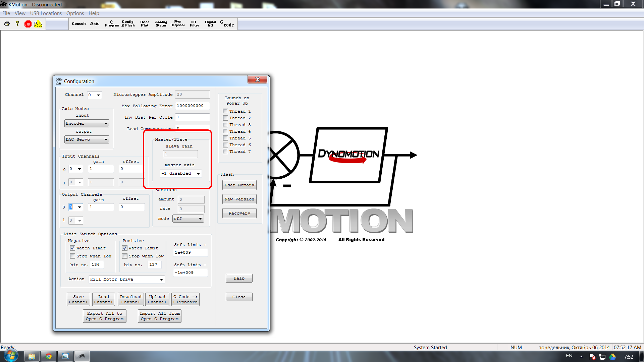Open the IIR Filter toolbar item
Screen dimensions: 644x362
pos(194,24)
